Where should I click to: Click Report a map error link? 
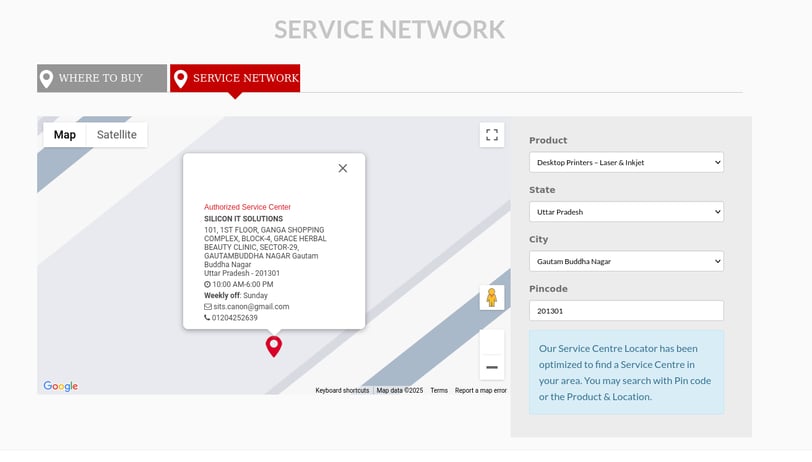tap(481, 391)
